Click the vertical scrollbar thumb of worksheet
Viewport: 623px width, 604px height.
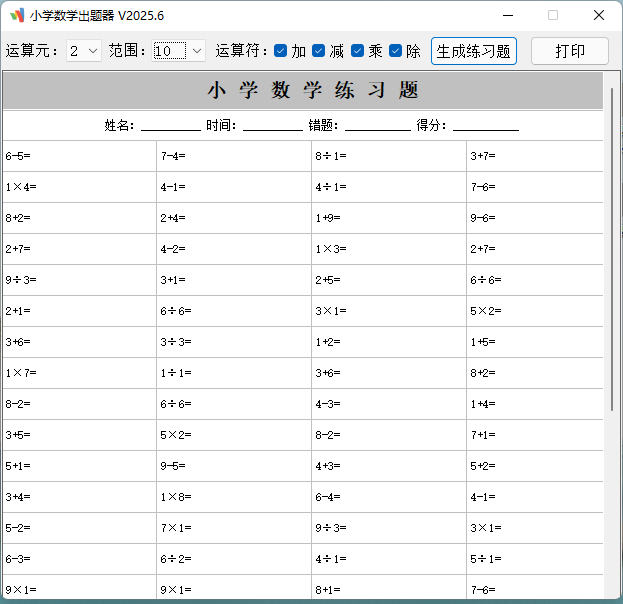612,249
